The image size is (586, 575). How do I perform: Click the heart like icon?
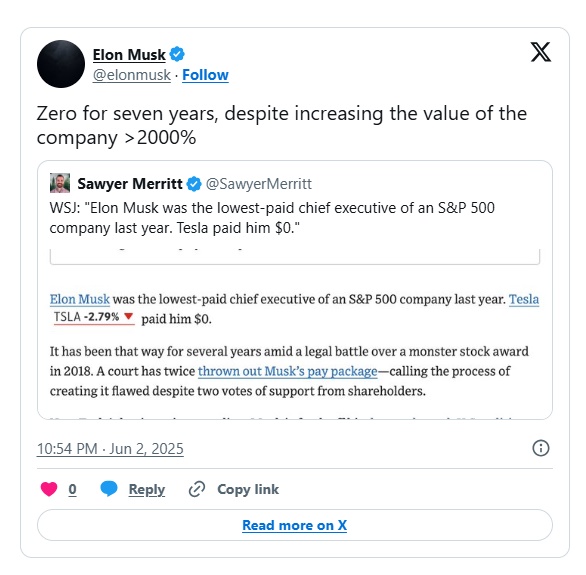click(x=49, y=489)
